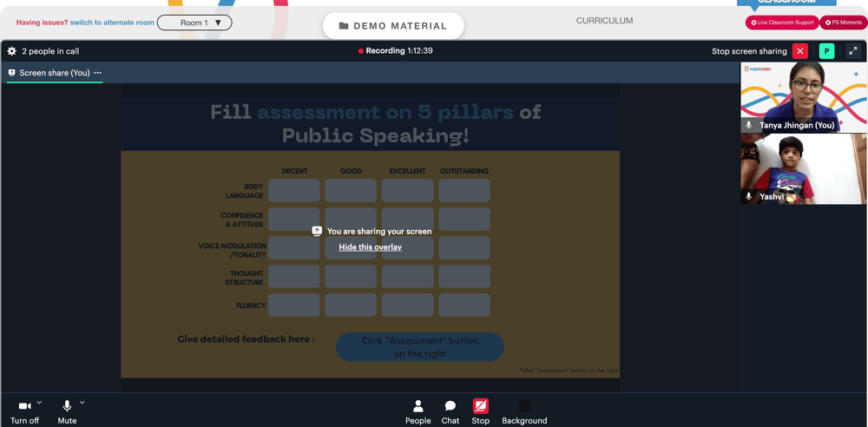Open the People panel
Image resolution: width=868 pixels, height=427 pixels.
[418, 412]
